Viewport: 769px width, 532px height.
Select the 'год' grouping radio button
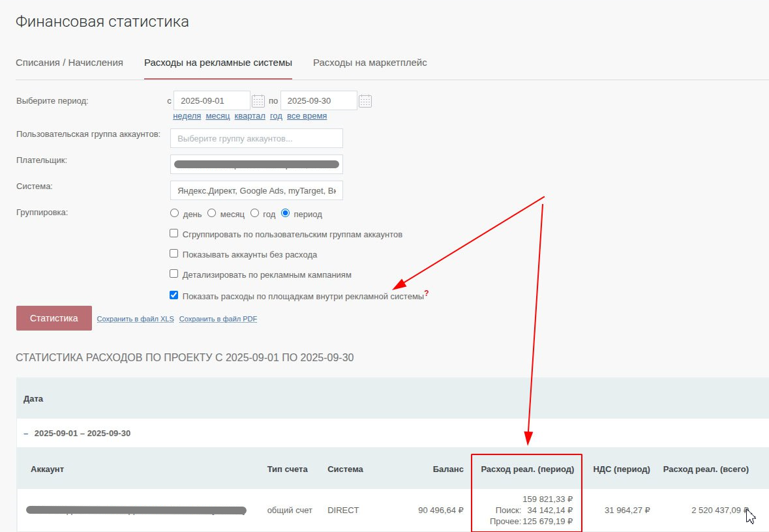(x=255, y=213)
